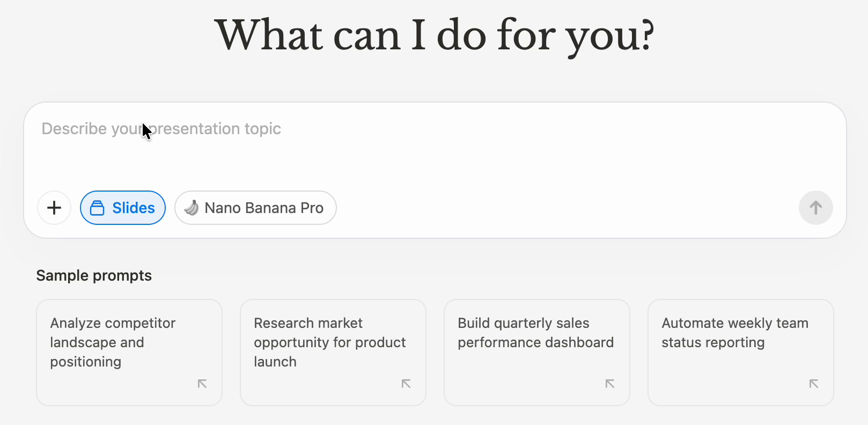868x425 pixels.
Task: Click the "Sample prompts" section label
Action: click(x=94, y=276)
